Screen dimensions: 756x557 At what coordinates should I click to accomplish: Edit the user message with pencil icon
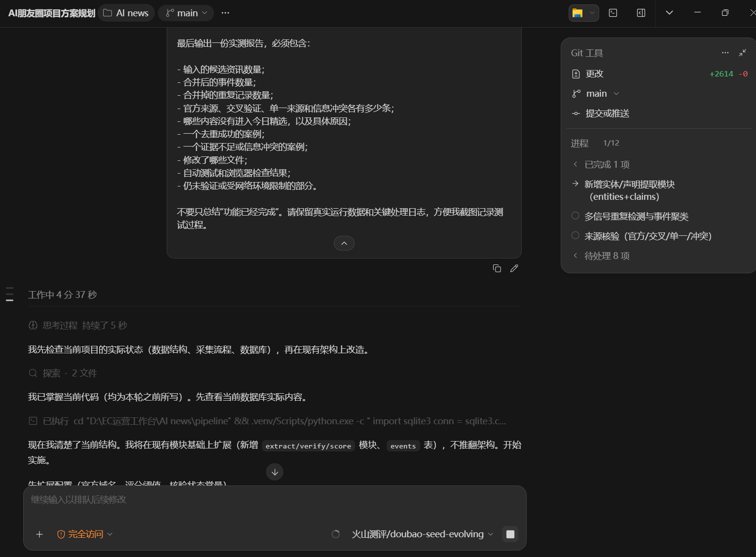[x=514, y=268]
